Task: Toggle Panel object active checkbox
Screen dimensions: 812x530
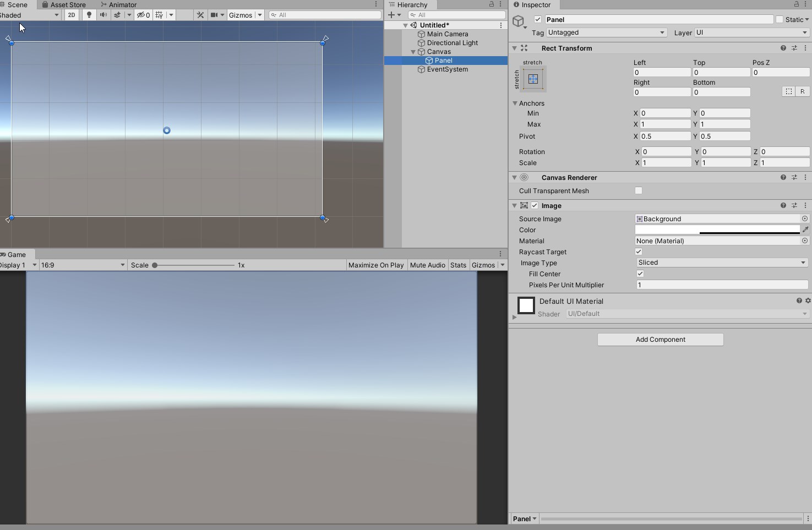Action: pyautogui.click(x=538, y=19)
